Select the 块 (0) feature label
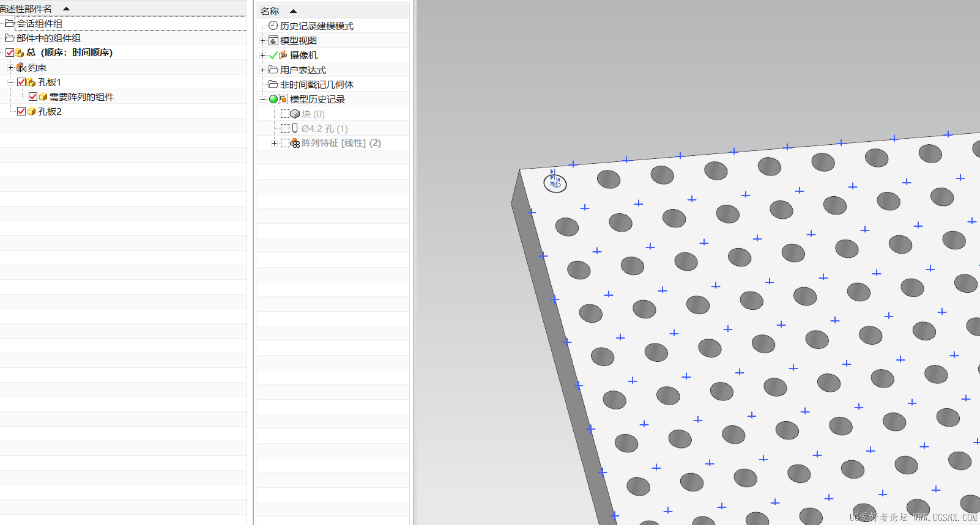980x525 pixels. click(x=313, y=114)
